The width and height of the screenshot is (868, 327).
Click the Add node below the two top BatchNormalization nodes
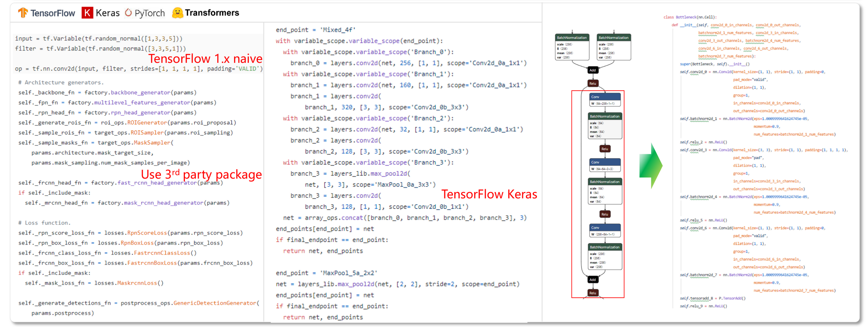pyautogui.click(x=593, y=70)
